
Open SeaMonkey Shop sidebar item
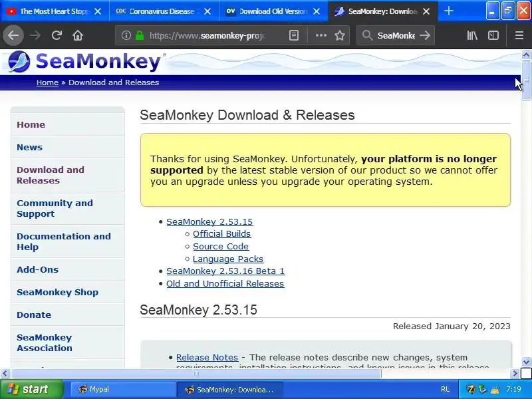[57, 292]
